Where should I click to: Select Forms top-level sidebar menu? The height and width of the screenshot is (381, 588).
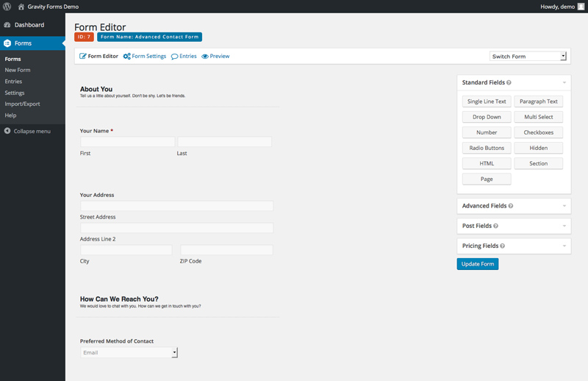coord(32,43)
